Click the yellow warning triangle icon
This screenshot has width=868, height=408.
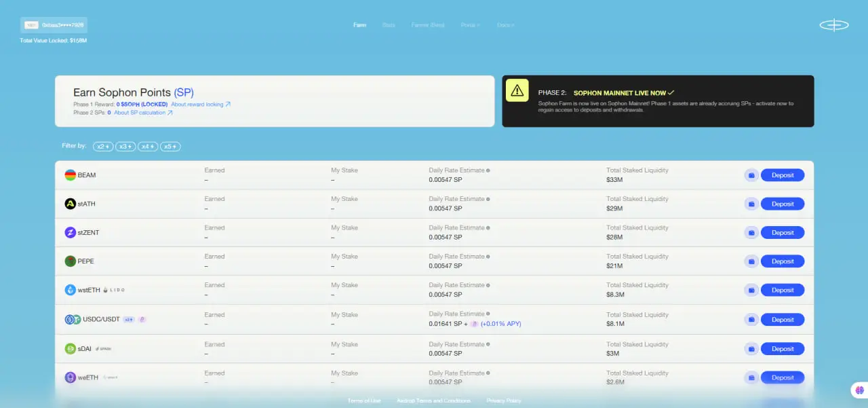click(x=517, y=90)
